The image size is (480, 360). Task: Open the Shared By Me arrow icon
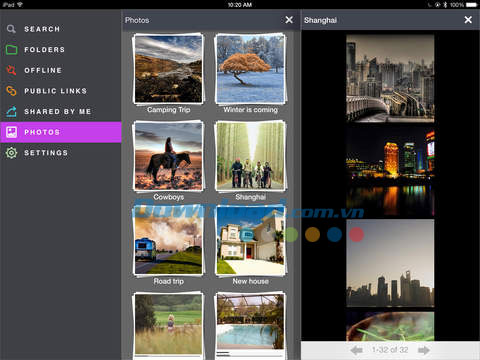pyautogui.click(x=11, y=111)
